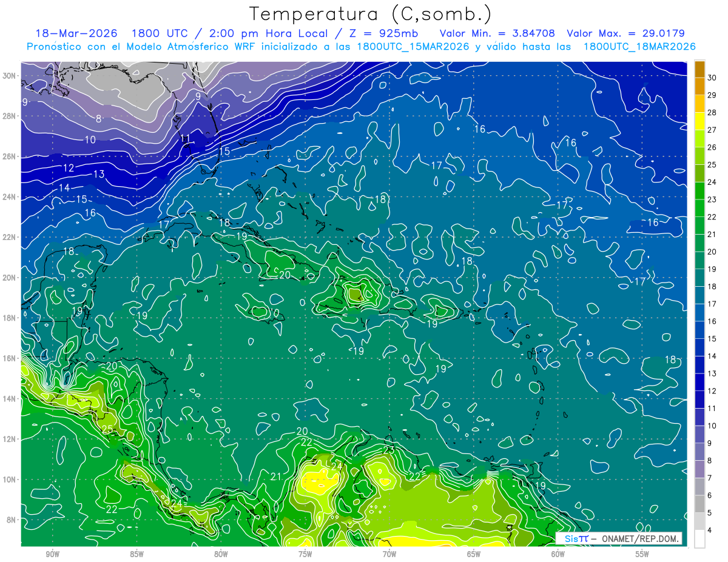Click color bar value label "7"
The image size is (728, 562).
710,478
